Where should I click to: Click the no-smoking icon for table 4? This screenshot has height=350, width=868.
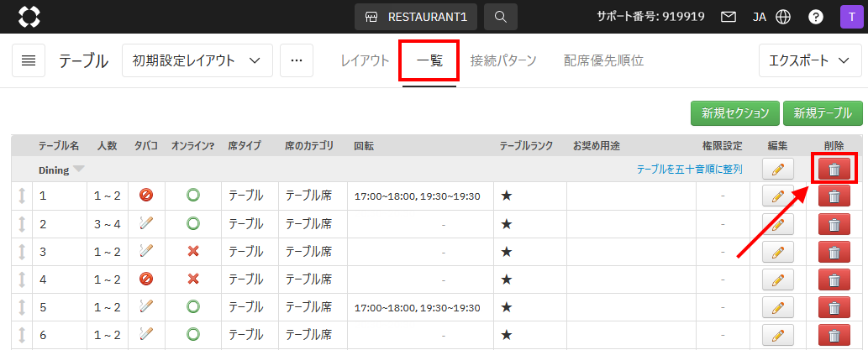point(146,279)
